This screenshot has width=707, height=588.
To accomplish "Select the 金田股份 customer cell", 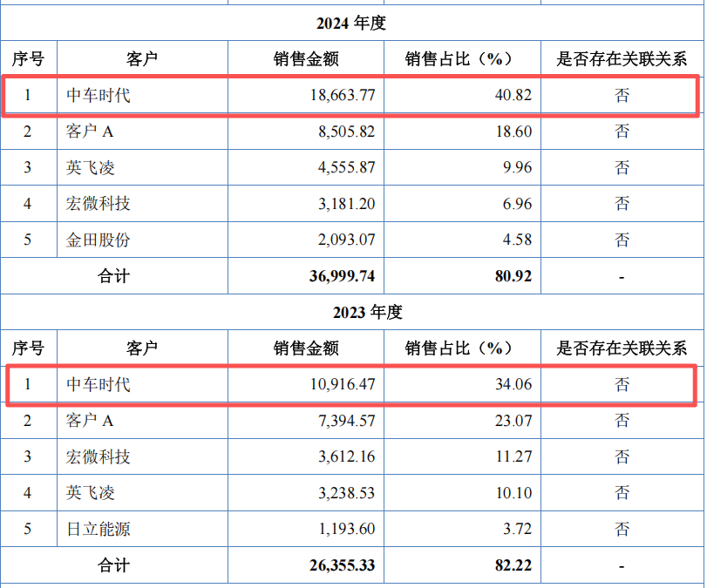I will click(99, 240).
